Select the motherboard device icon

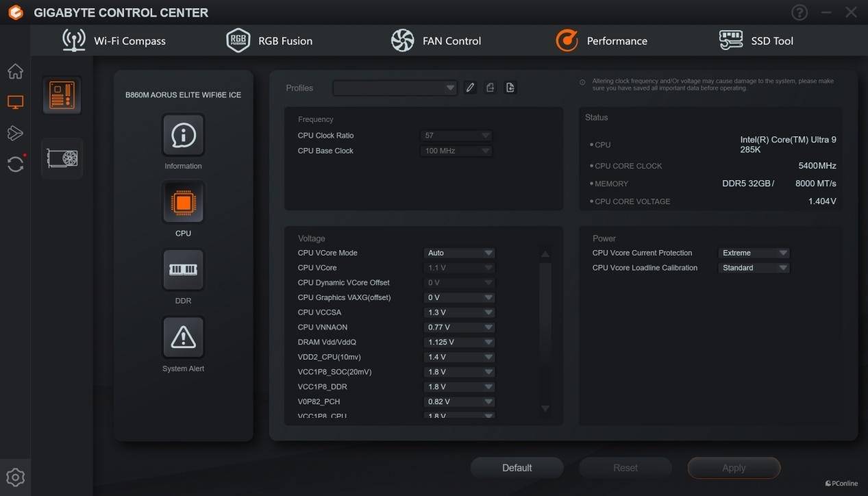[x=62, y=95]
